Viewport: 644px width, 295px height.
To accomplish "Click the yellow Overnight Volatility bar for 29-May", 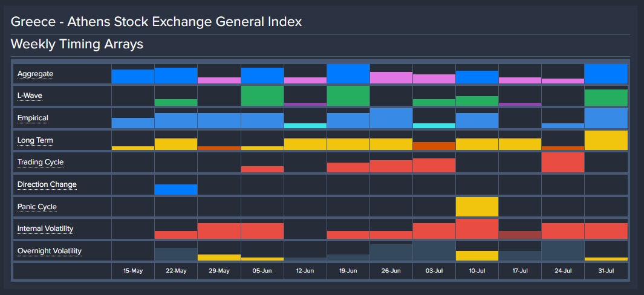I will (219, 258).
